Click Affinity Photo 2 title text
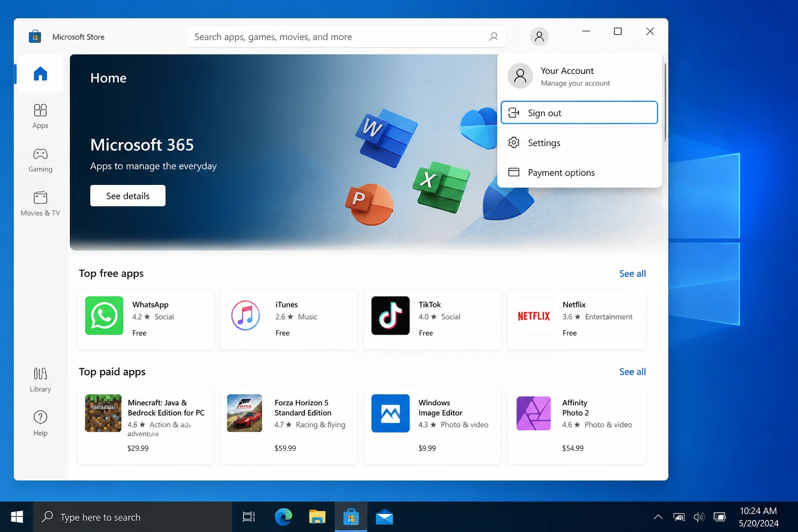Viewport: 798px width, 532px height. pos(576,407)
